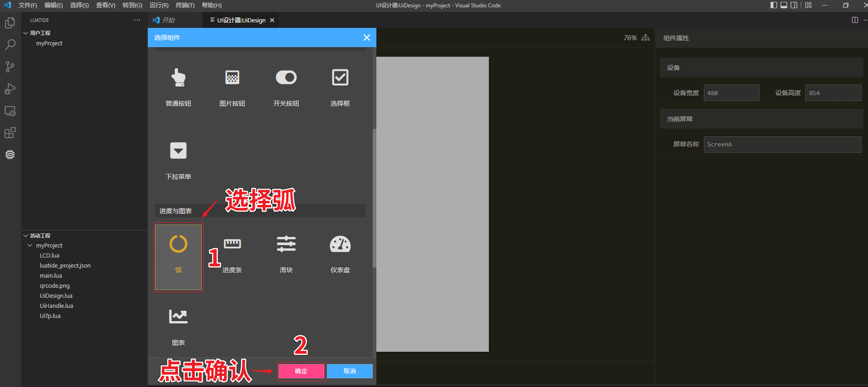Select the 弧 arc component
The height and width of the screenshot is (387, 868).
178,257
